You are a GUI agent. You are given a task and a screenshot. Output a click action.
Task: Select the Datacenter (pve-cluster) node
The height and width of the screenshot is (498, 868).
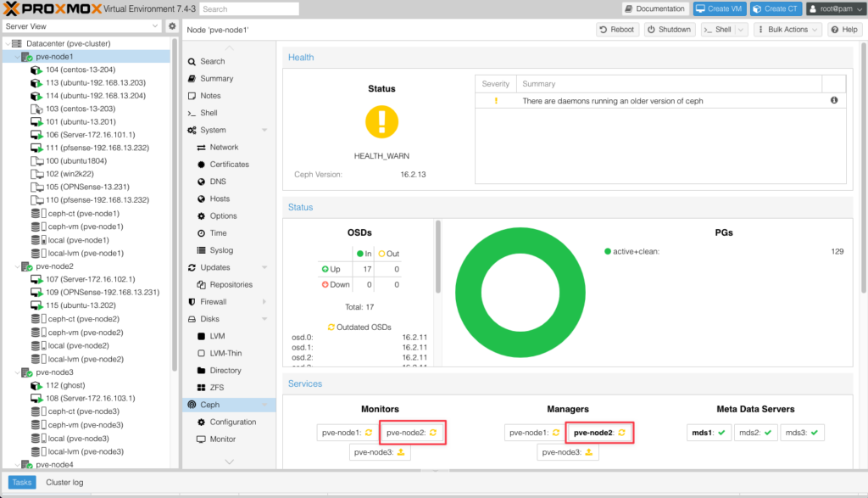[68, 43]
